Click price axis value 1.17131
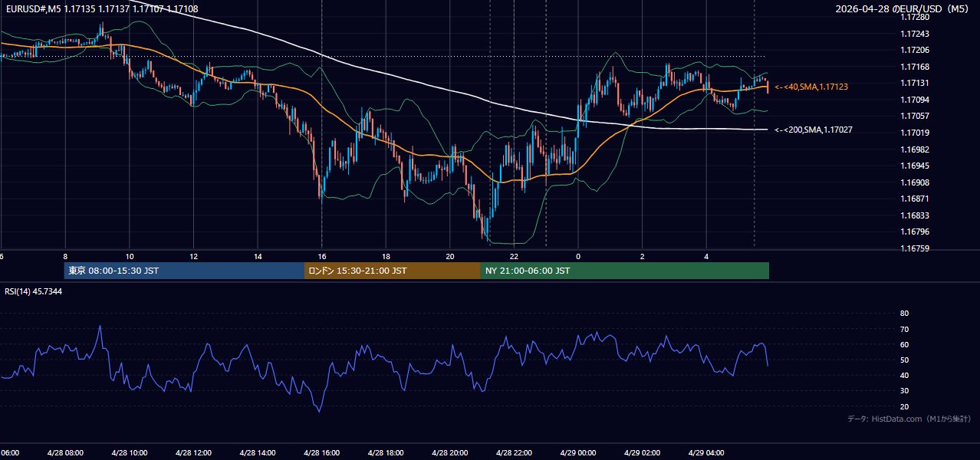The height and width of the screenshot is (460, 980). point(915,83)
